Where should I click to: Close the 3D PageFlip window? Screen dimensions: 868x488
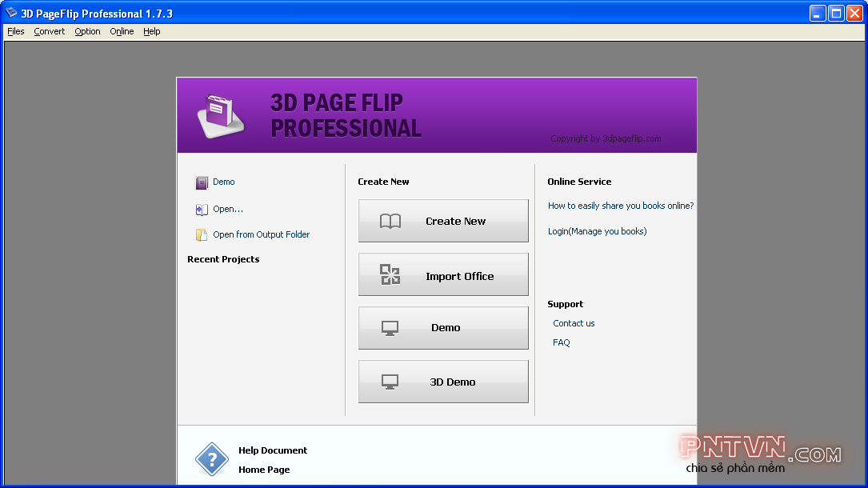tap(854, 14)
